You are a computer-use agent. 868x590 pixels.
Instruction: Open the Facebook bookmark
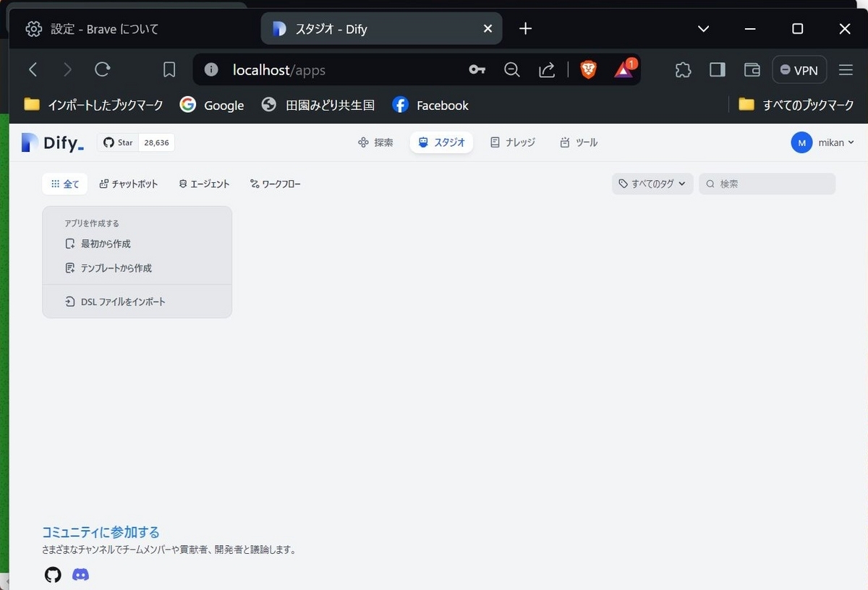coord(430,105)
